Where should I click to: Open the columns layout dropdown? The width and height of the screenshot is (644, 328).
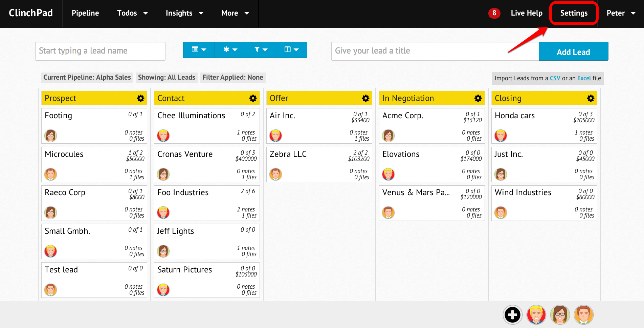click(x=291, y=50)
